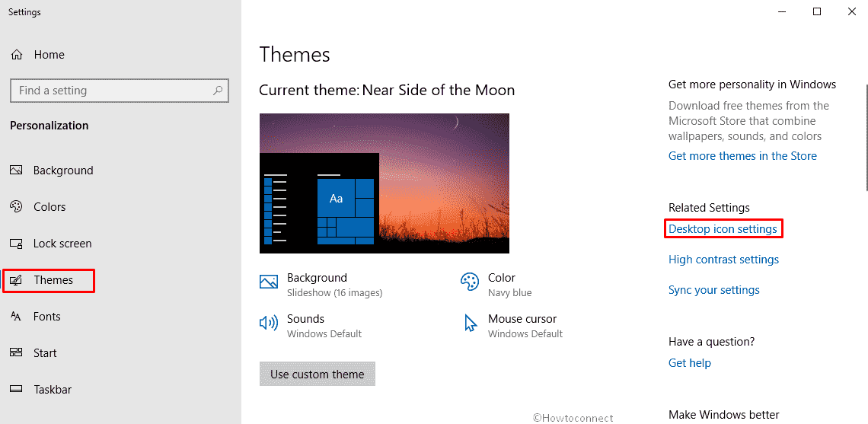Open High contrast settings link
This screenshot has width=868, height=424.
point(723,259)
